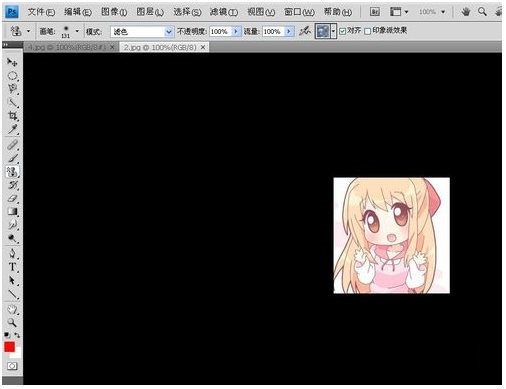Select the Dodge tool
Screen dimensions: 506x389
12,238
